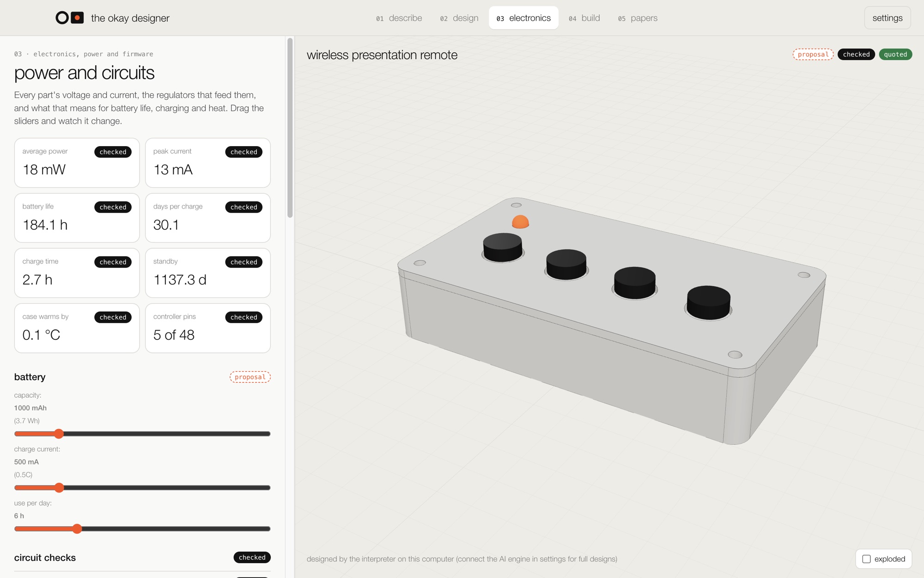This screenshot has width=924, height=578.
Task: Click the designed by the interpreter footer note
Action: [462, 559]
